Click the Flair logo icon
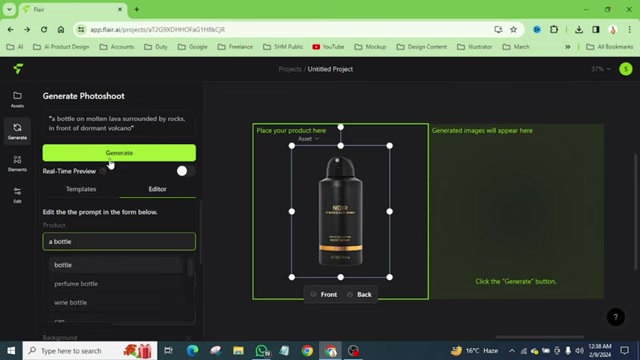The image size is (640, 360). coord(18,69)
